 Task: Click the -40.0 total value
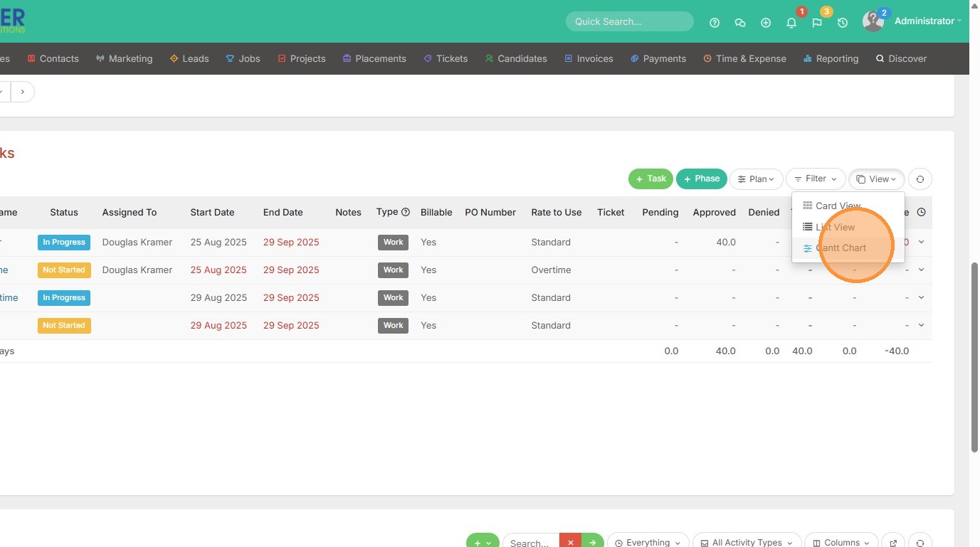896,351
